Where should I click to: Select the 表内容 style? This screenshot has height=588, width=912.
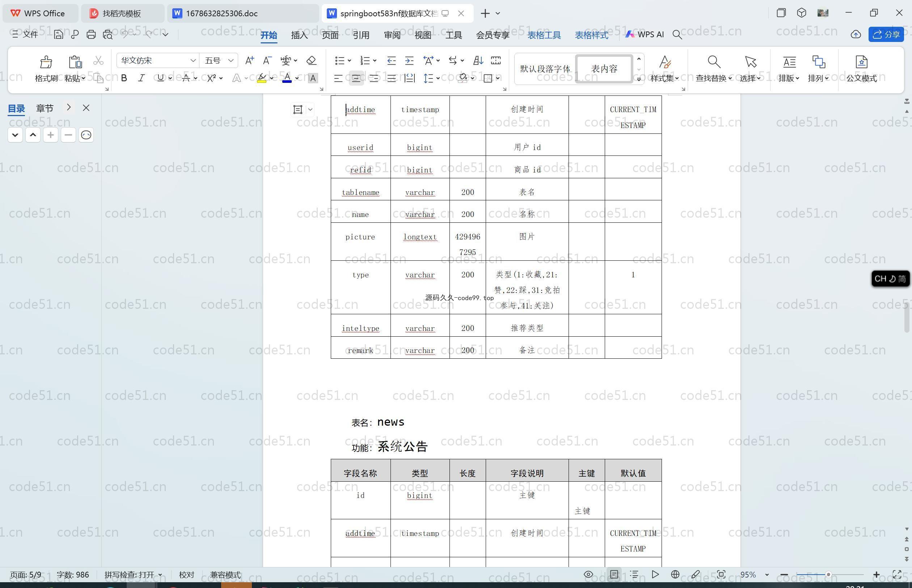tap(604, 69)
